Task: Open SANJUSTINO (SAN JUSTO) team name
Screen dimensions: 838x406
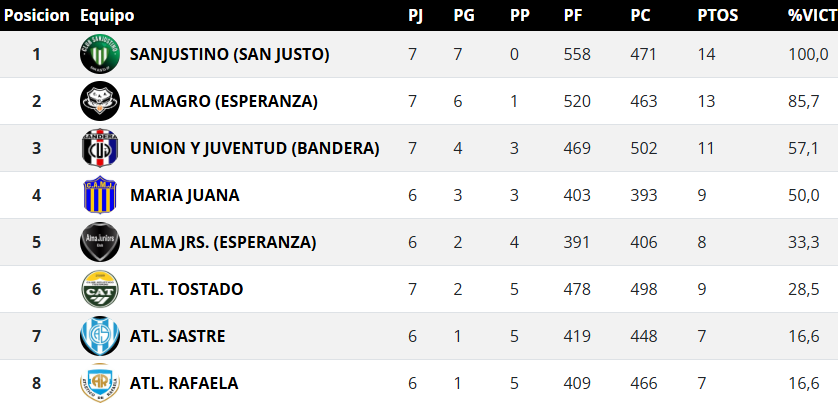Action: coord(230,54)
